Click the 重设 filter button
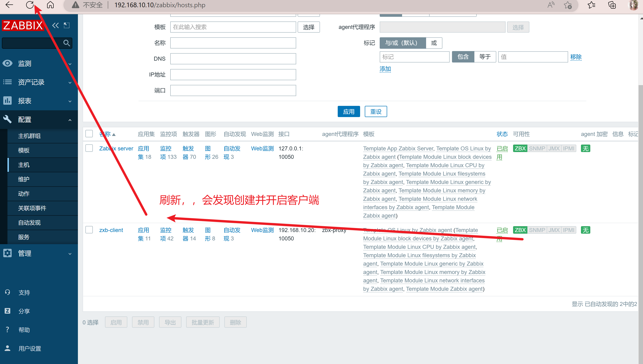Viewport: 643px width, 364px height. click(376, 111)
